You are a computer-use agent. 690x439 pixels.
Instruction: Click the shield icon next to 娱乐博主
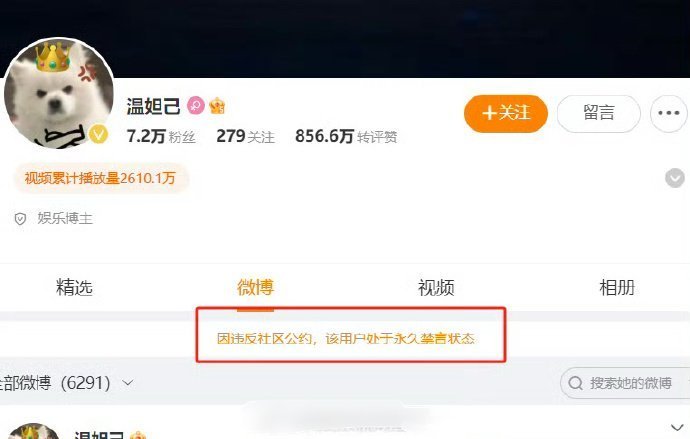pyautogui.click(x=20, y=219)
